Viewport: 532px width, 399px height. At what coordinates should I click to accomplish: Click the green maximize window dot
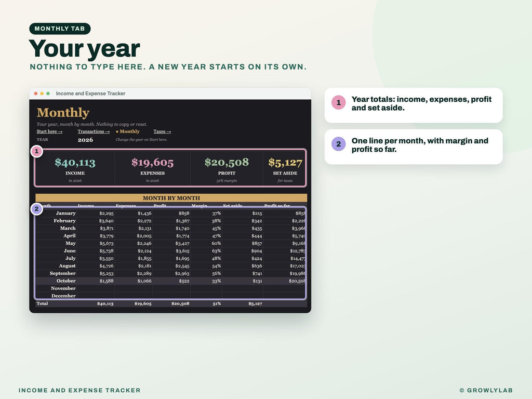click(48, 94)
